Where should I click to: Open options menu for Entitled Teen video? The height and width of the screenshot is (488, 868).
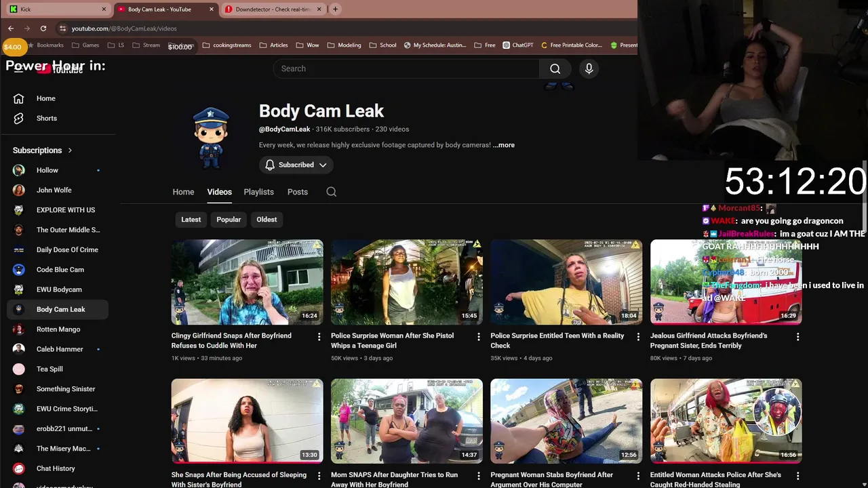click(638, 336)
